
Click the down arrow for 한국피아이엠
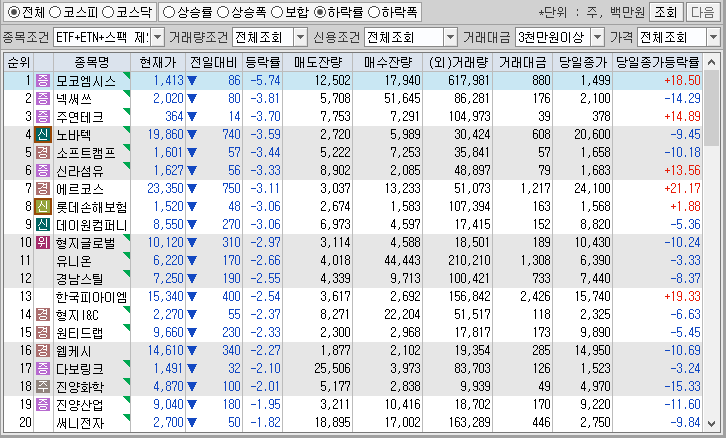coord(192,297)
